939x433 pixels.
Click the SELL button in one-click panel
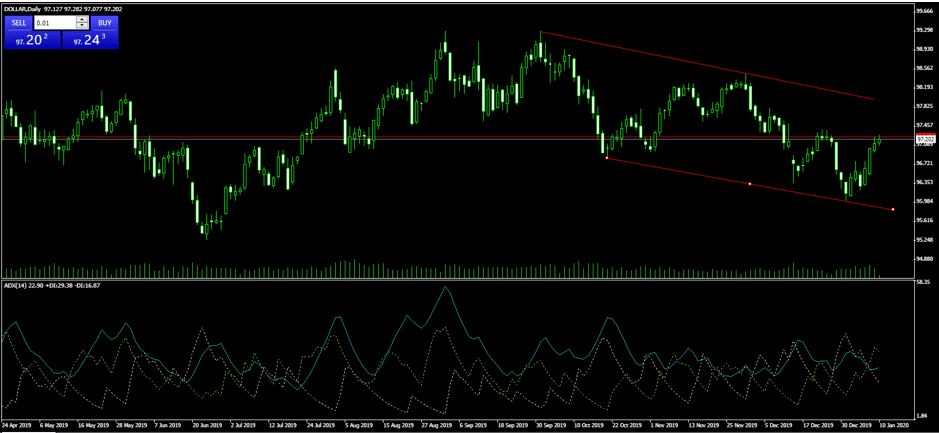click(x=18, y=22)
